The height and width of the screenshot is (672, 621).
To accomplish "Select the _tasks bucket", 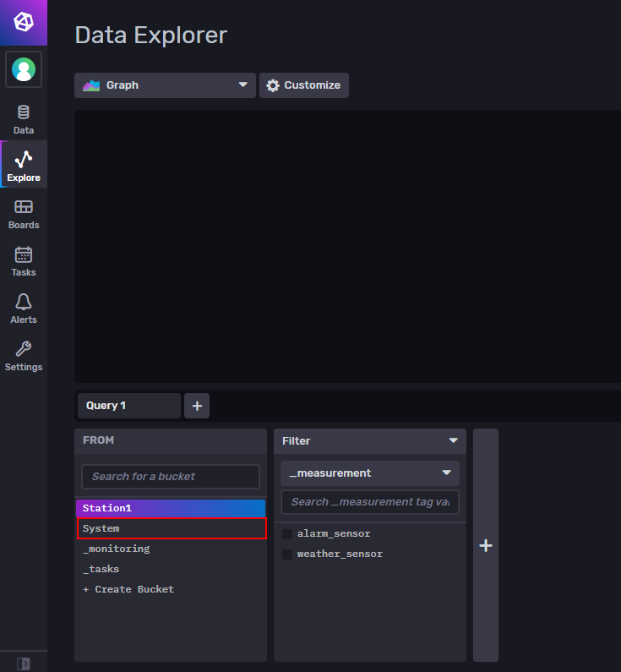I will point(171,569).
